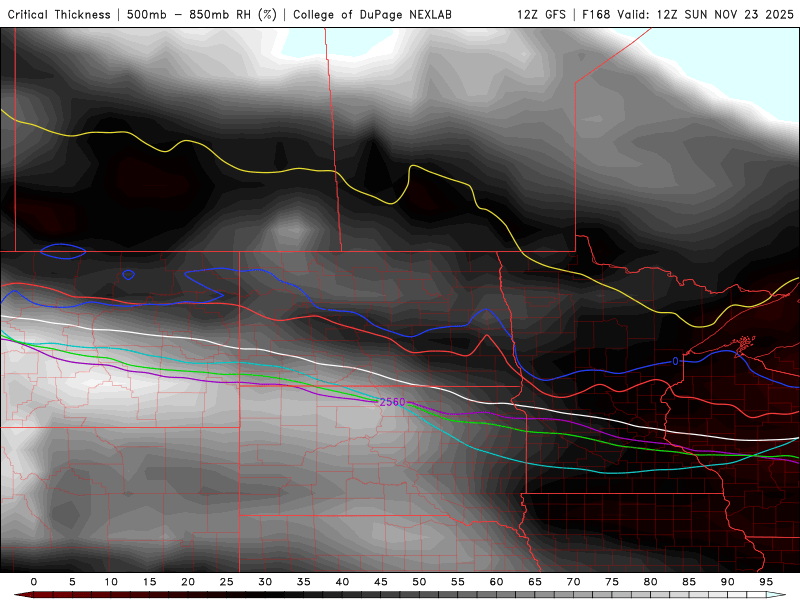The height and width of the screenshot is (600, 800).
Task: Click the "90" tick label on color bar
Action: tap(727, 582)
